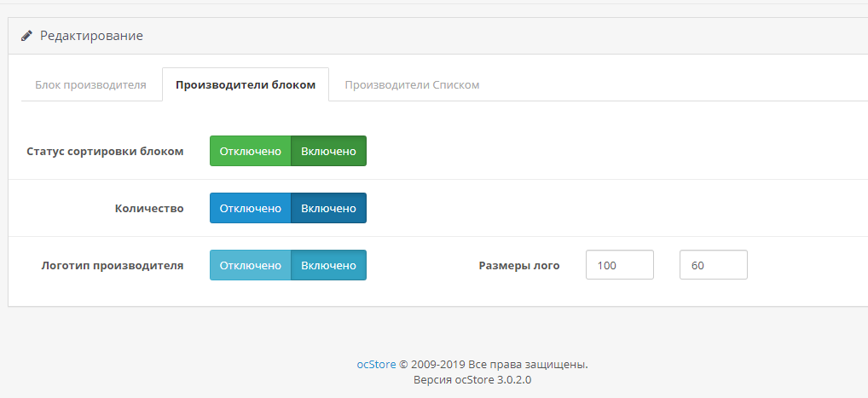This screenshot has height=398, width=868.
Task: Focus the logo size field containing 100
Action: (x=619, y=265)
